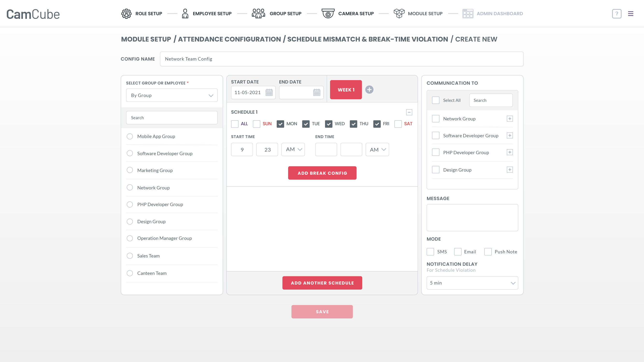
Task: Add a new week with plus icon
Action: [x=369, y=90]
